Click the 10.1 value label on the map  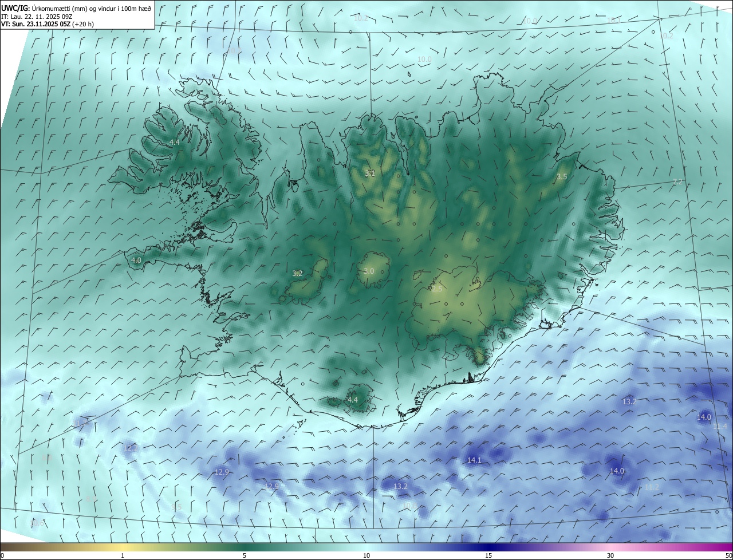pyautogui.click(x=613, y=20)
